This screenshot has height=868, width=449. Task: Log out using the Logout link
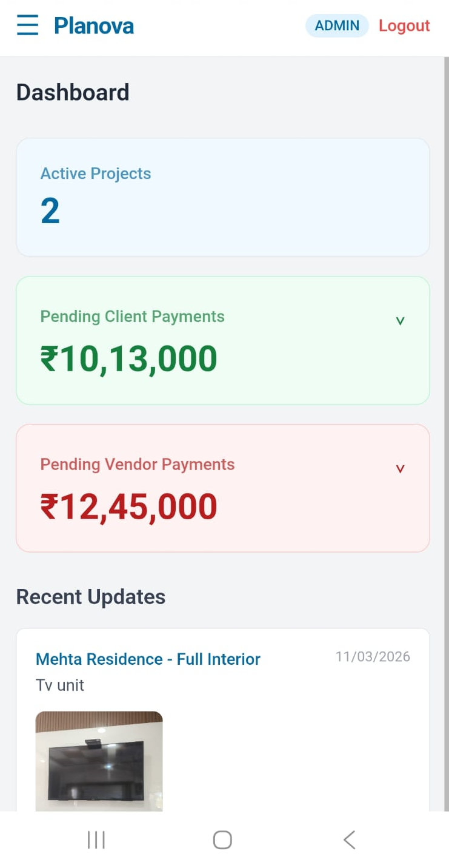(404, 25)
